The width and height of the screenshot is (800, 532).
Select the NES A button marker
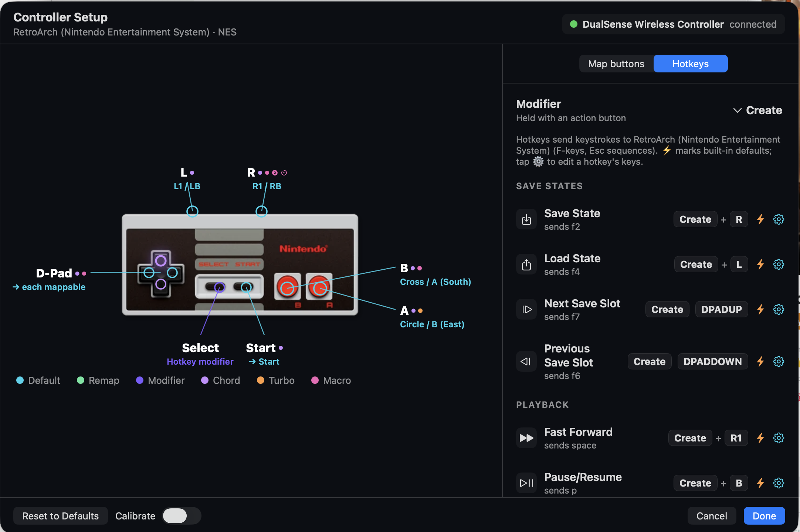(320, 288)
